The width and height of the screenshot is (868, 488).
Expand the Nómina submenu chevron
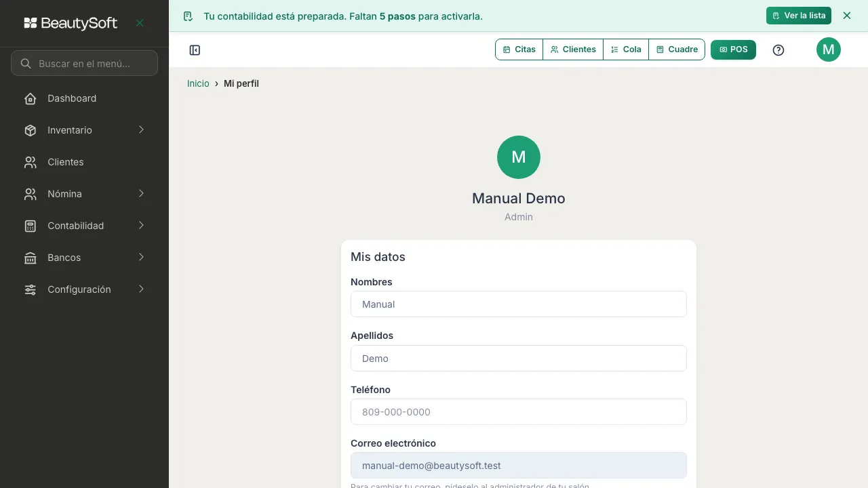141,193
